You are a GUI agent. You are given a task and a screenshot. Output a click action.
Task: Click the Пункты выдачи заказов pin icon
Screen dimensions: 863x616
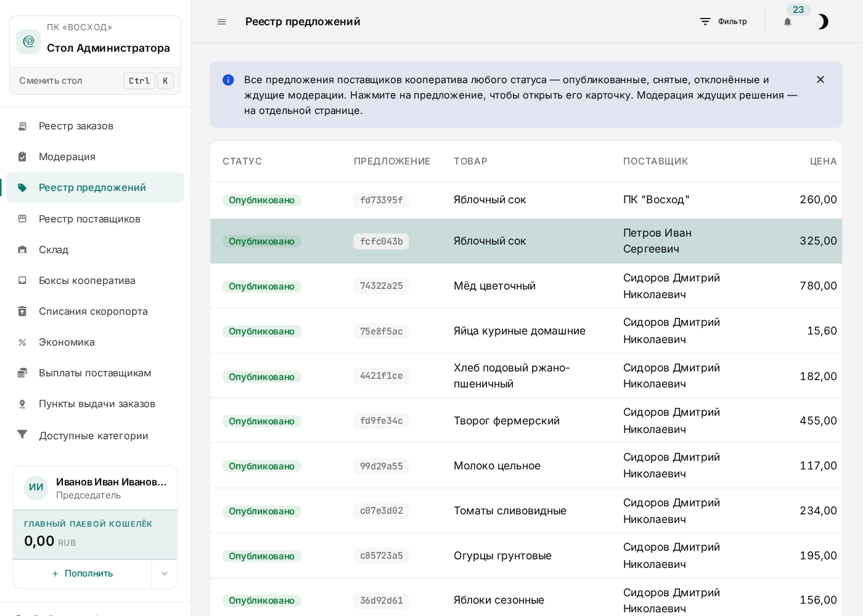pos(22,404)
